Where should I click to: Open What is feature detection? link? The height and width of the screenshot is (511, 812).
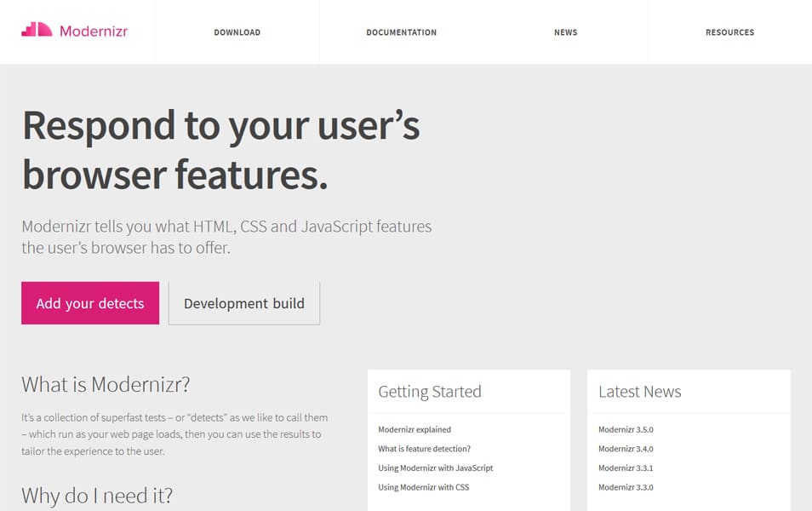pos(424,449)
